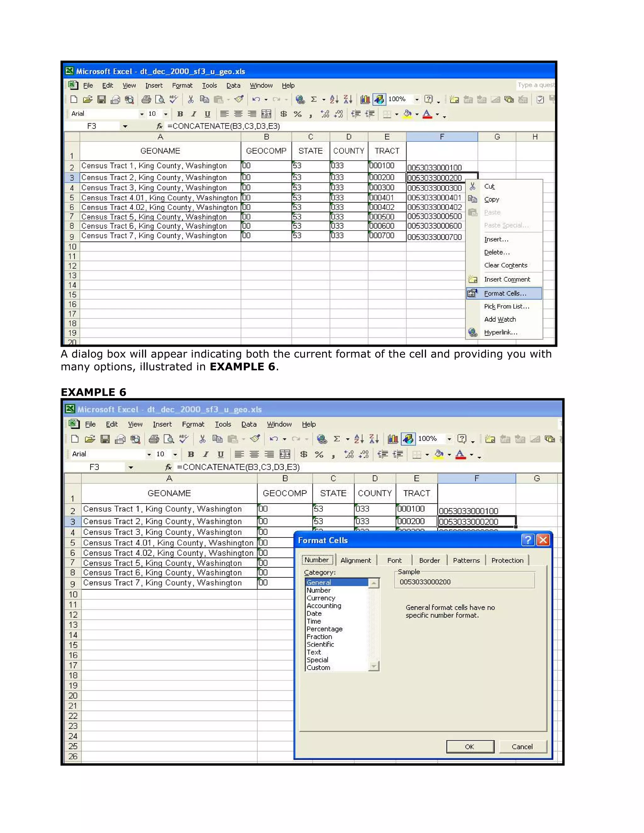Image resolution: width=644 pixels, height=833 pixels.
Task: Toggle Italic in Example 6 Excel window
Action: (x=206, y=454)
